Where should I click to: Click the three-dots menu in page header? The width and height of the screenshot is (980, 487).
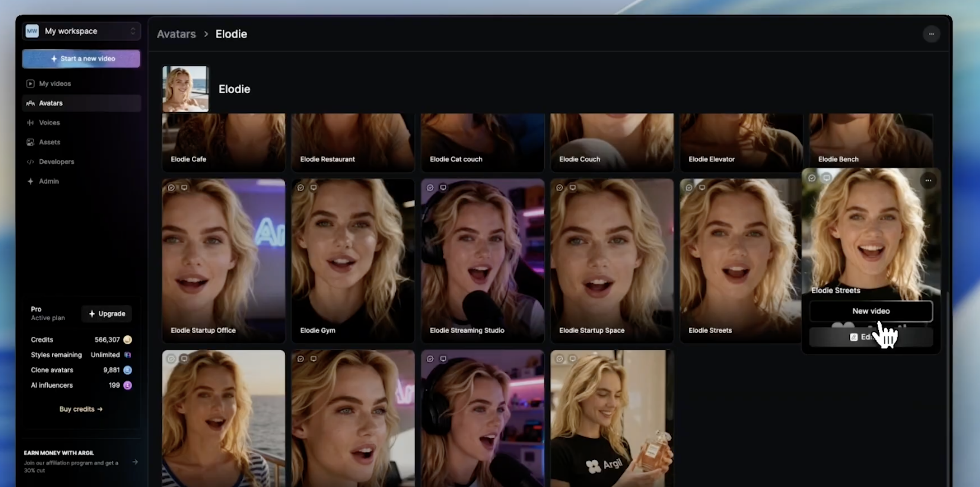(x=931, y=34)
